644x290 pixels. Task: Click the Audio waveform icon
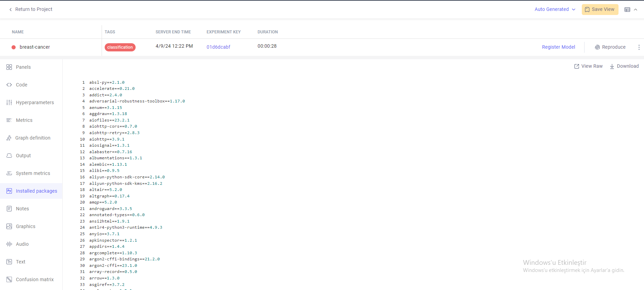pos(9,244)
